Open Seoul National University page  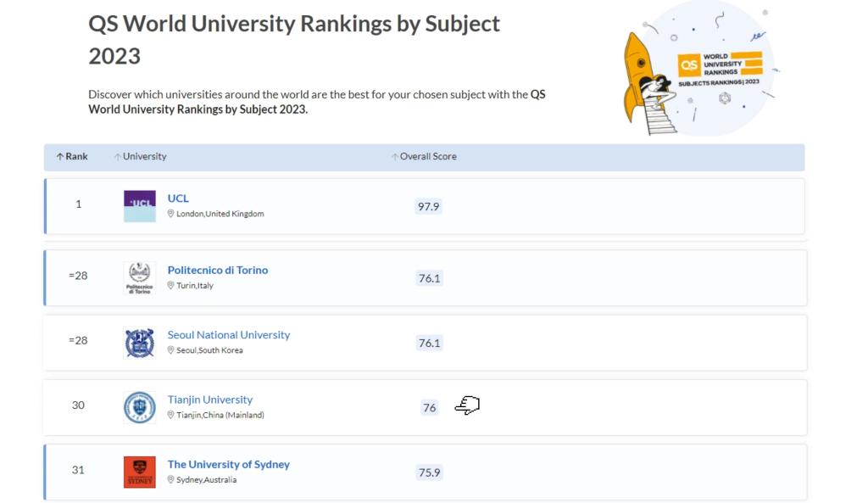coord(228,335)
